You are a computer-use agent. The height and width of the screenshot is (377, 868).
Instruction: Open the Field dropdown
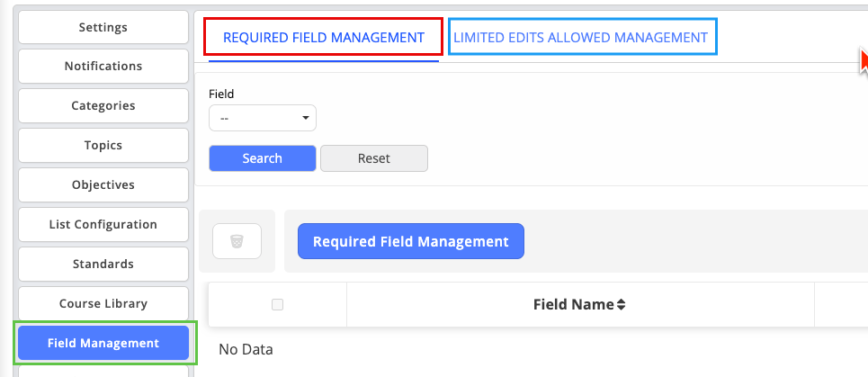coord(262,118)
